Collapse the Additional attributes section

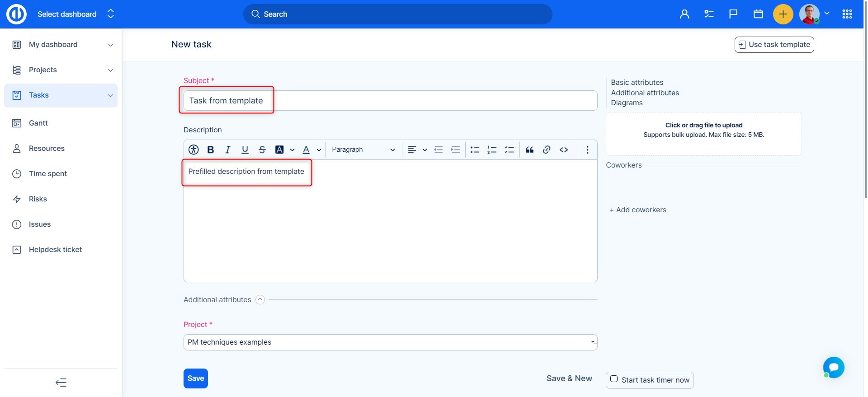point(260,300)
